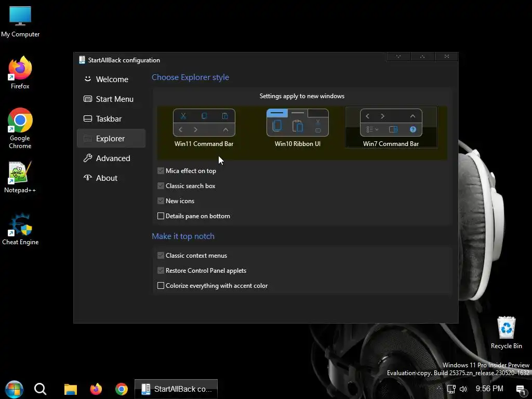Viewport: 532px width, 399px height.
Task: Select the Notepad++ desktop shortcut
Action: (20, 177)
